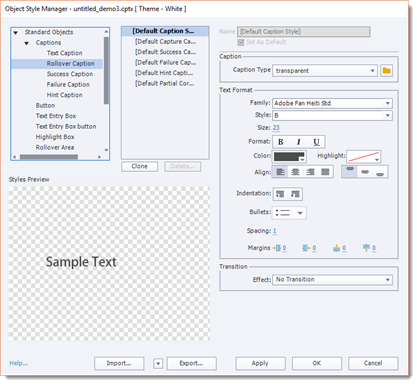Click Spacing value 1
The height and width of the screenshot is (384, 417).
(x=275, y=231)
